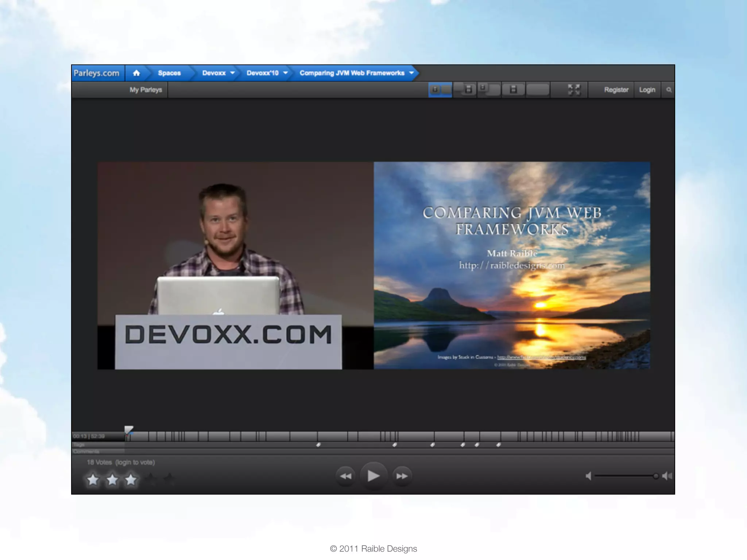Expand the Devoxx'10 breadcrumb dropdown arrow
The height and width of the screenshot is (560, 747).
click(x=286, y=73)
